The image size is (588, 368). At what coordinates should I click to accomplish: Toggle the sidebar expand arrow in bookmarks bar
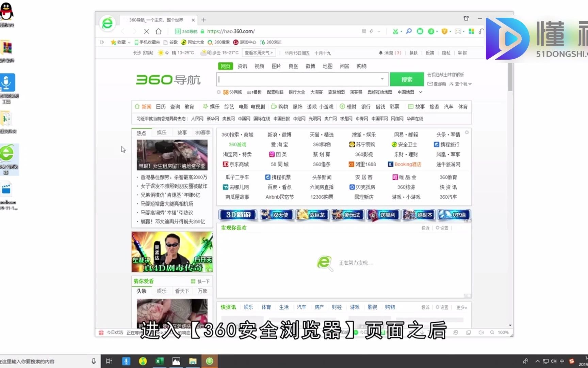coord(102,42)
